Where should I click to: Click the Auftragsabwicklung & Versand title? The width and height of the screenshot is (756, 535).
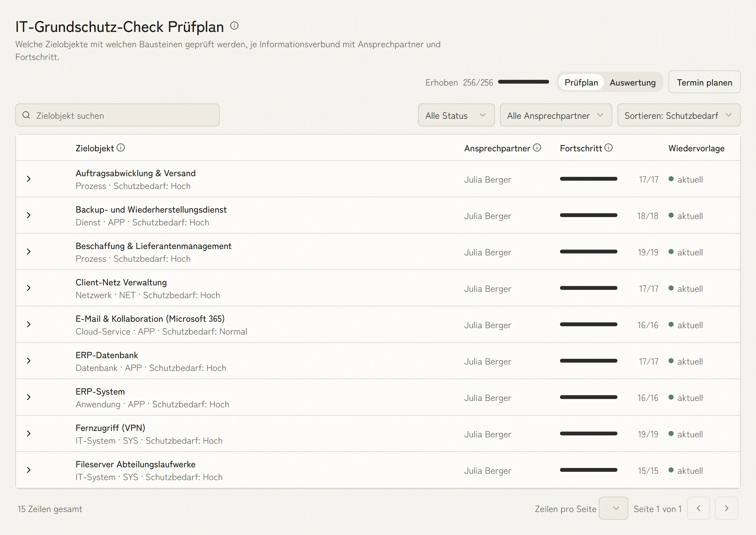tap(136, 173)
